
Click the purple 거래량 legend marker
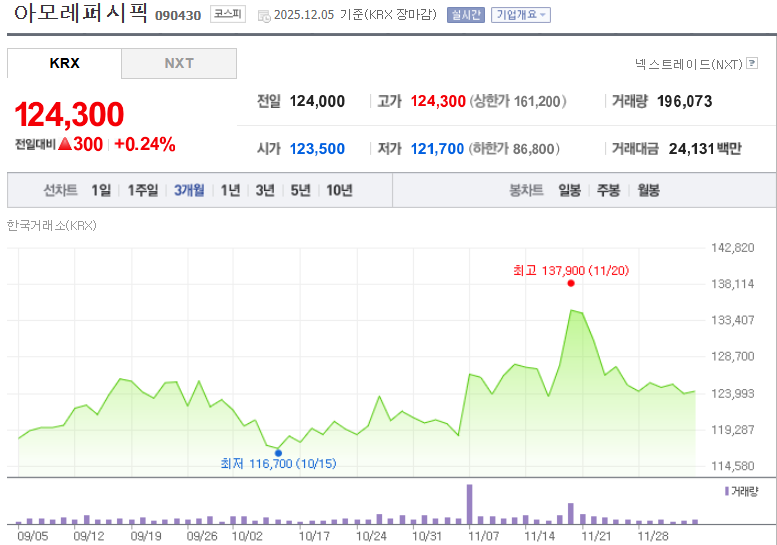[x=726, y=491]
